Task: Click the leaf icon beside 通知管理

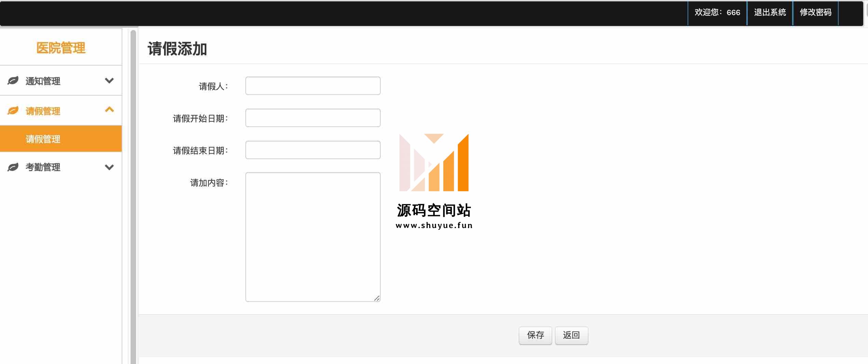Action: (x=13, y=81)
